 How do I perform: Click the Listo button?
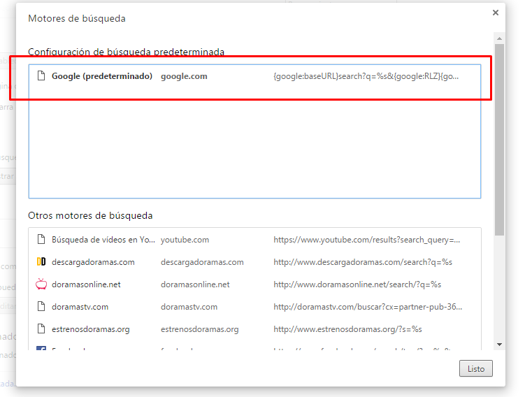point(475,368)
